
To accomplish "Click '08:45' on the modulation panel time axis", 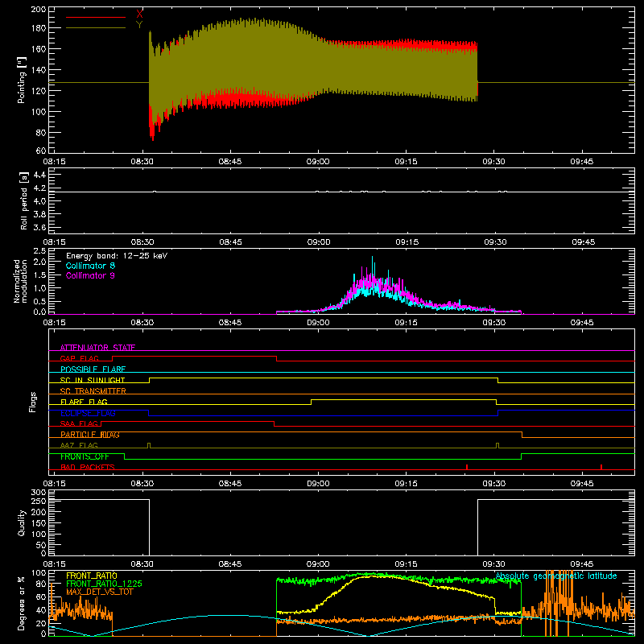I will pos(230,323).
